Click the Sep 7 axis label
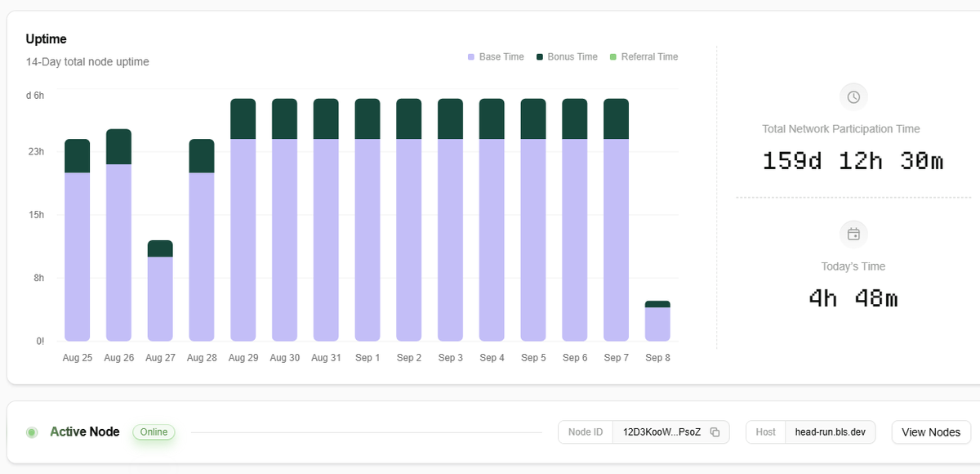The image size is (980, 474). (x=616, y=358)
